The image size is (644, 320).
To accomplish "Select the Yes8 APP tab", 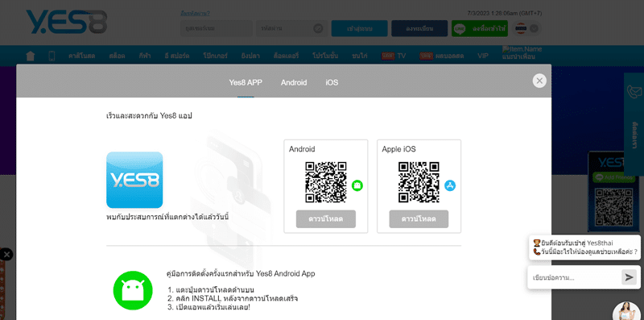I will [x=246, y=83].
